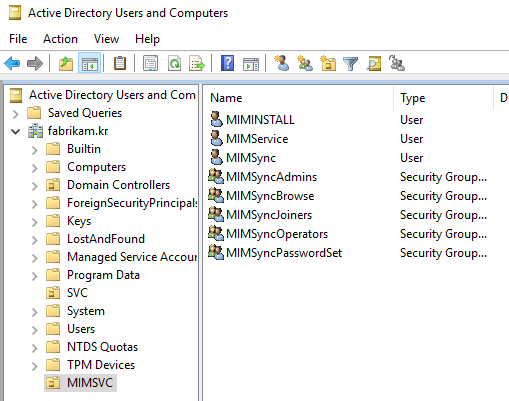The height and width of the screenshot is (401, 509).
Task: Expand the Computers container
Action: 34,168
